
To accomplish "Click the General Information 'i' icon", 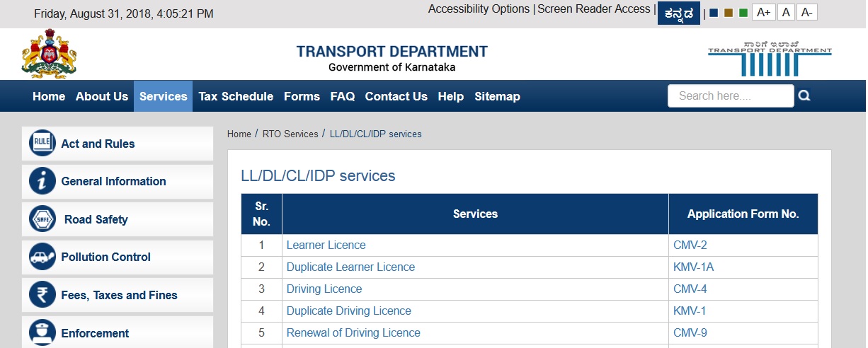I will click(x=42, y=181).
